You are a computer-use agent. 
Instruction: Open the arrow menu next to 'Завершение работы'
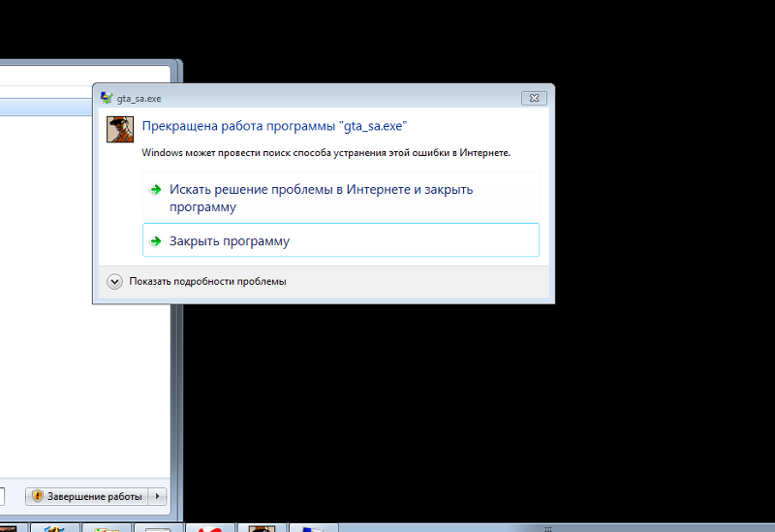click(x=158, y=496)
